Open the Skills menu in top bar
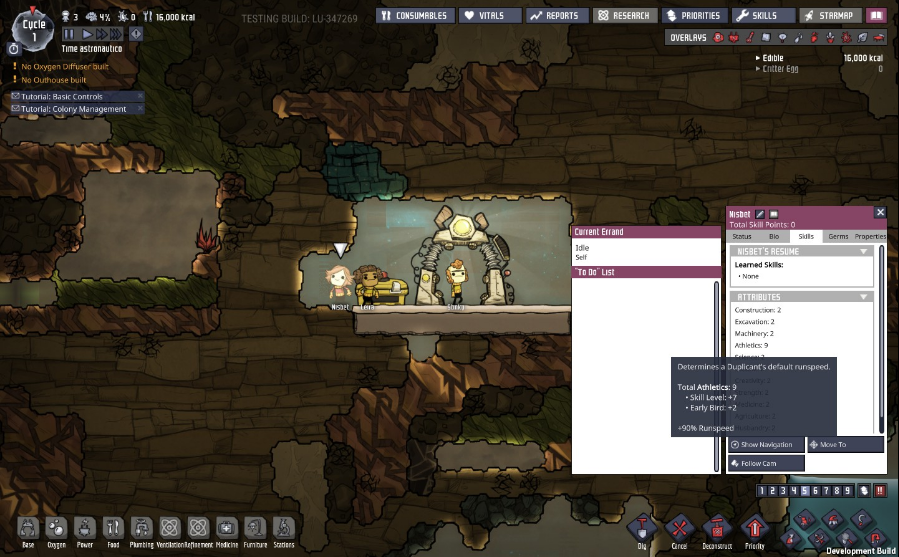Viewport: 899px width, 557px height. pos(763,15)
